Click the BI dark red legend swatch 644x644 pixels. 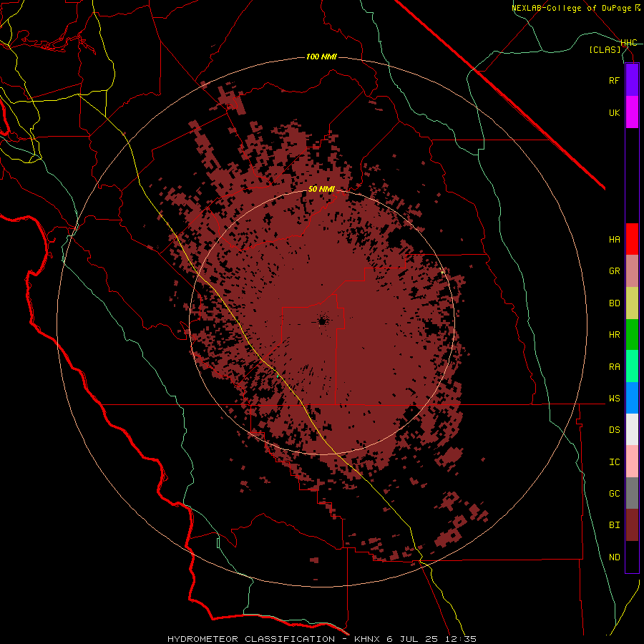[632, 525]
